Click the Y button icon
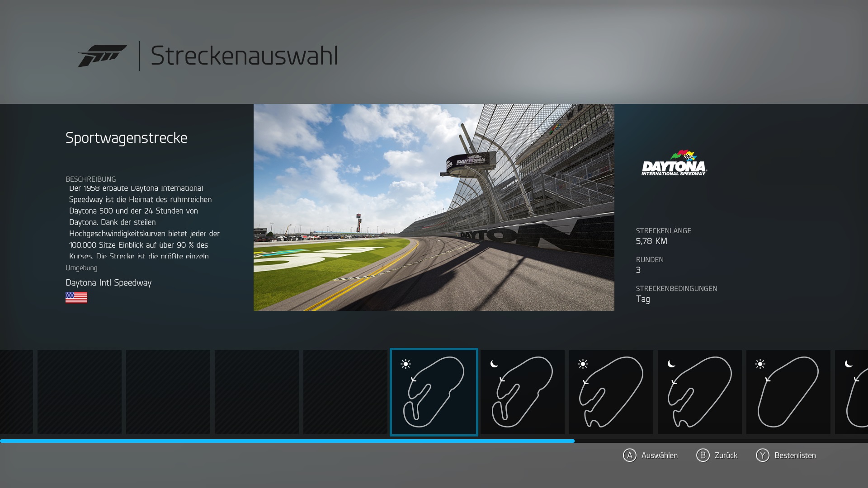This screenshot has height=488, width=868. click(x=762, y=455)
